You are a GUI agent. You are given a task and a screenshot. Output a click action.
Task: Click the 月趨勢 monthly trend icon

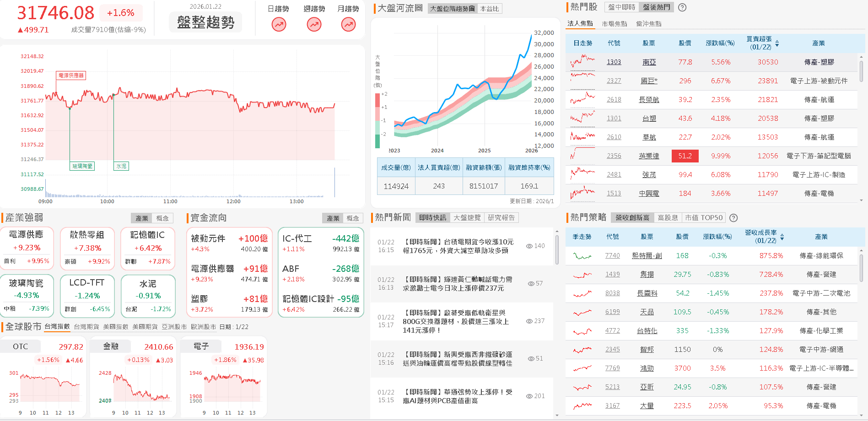click(x=348, y=24)
